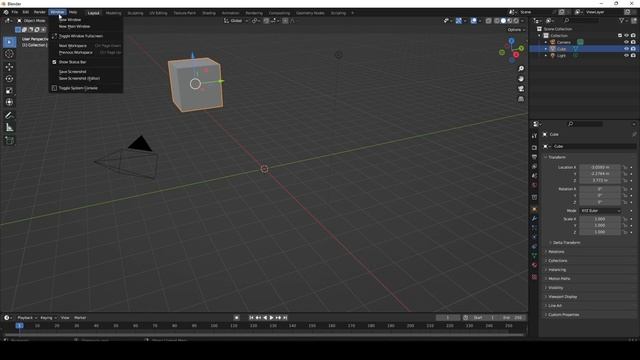Hide the Camera in viewport

coord(627,42)
